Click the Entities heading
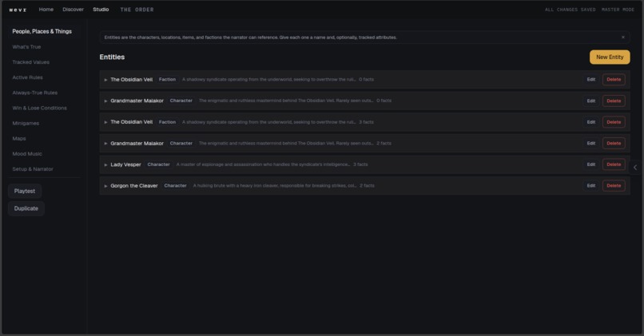The height and width of the screenshot is (336, 644). pos(112,57)
